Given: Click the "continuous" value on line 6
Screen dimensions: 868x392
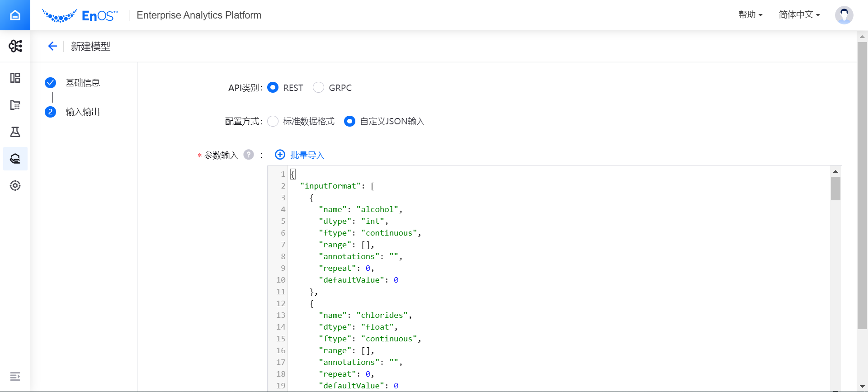Looking at the screenshot, I should tap(389, 233).
